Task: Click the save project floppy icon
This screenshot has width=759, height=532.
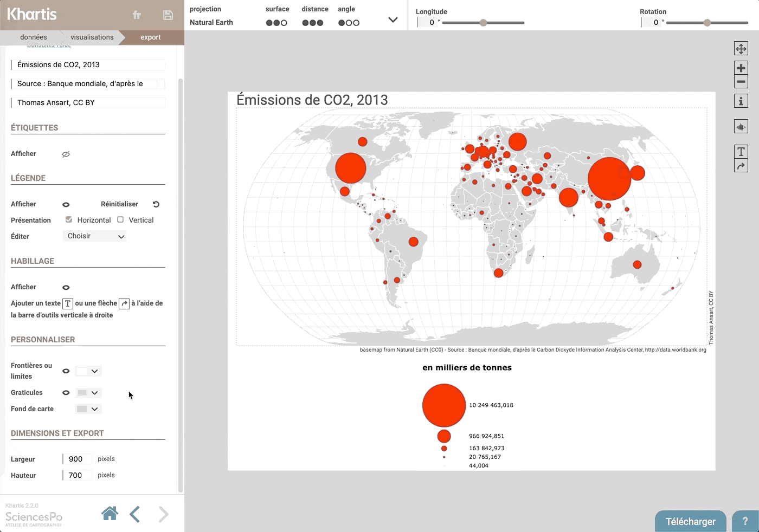Action: (168, 15)
